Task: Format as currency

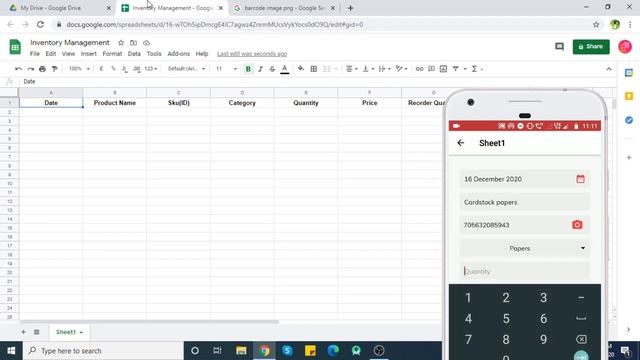Action: (101, 69)
